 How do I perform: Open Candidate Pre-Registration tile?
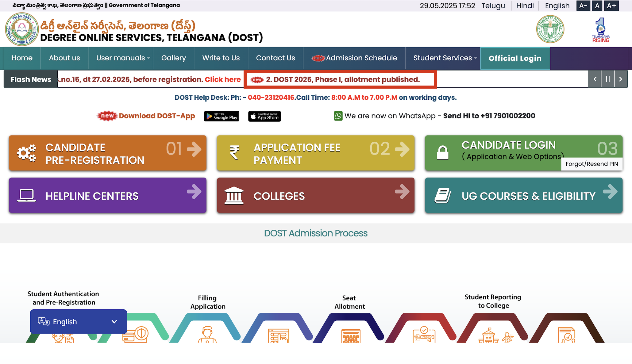107,153
